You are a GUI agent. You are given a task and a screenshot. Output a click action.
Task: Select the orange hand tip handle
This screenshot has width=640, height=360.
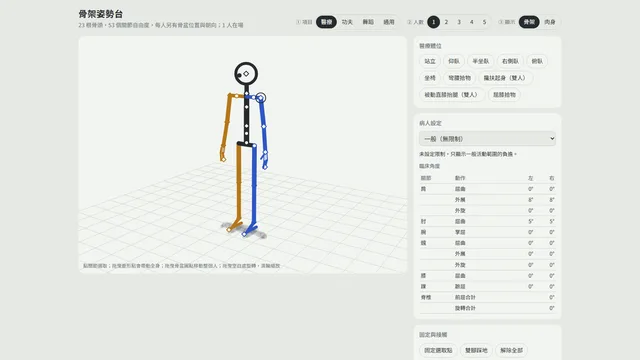pyautogui.click(x=223, y=160)
